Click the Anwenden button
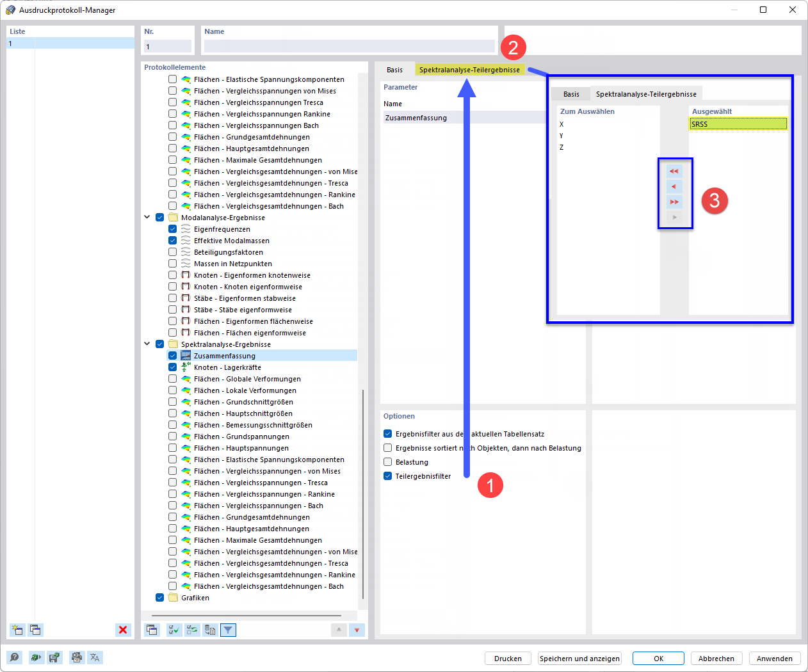The image size is (808, 672). coord(775,659)
